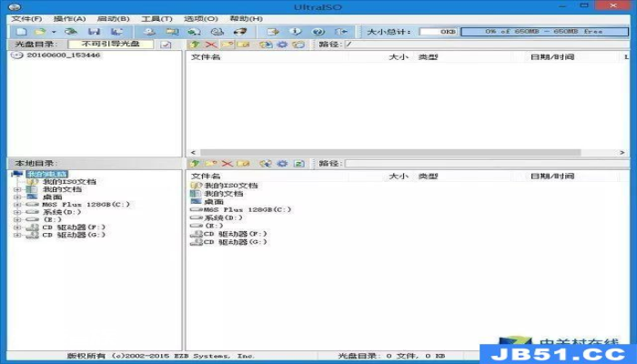Screen dimensions: 637x364
Task: Click the 日期/时间 column header in the image file list
Action: (x=552, y=56)
